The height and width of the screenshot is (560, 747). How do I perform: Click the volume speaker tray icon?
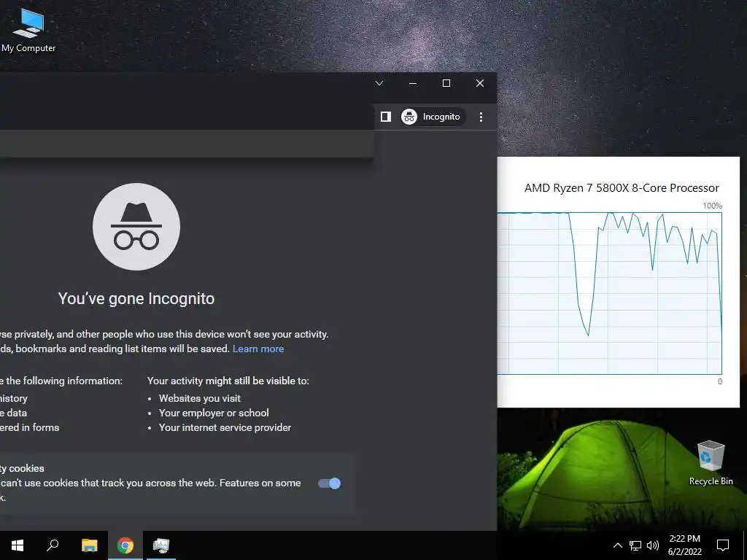(653, 545)
